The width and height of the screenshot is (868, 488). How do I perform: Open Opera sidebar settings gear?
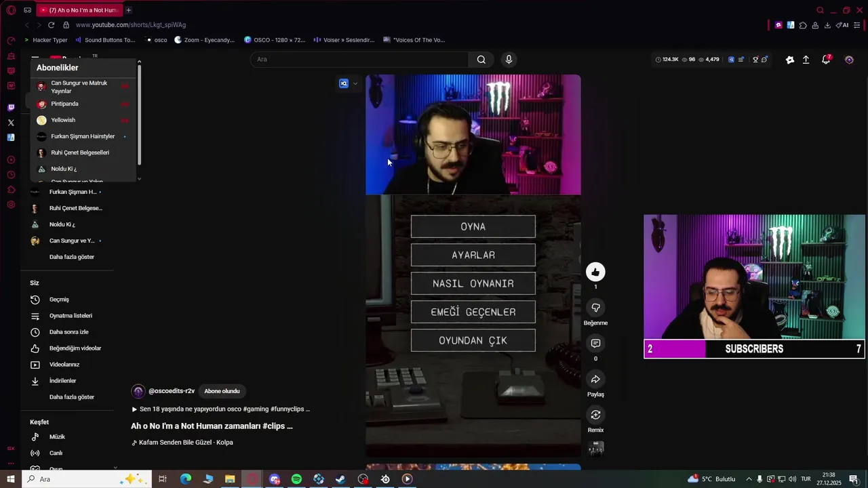tap(11, 205)
